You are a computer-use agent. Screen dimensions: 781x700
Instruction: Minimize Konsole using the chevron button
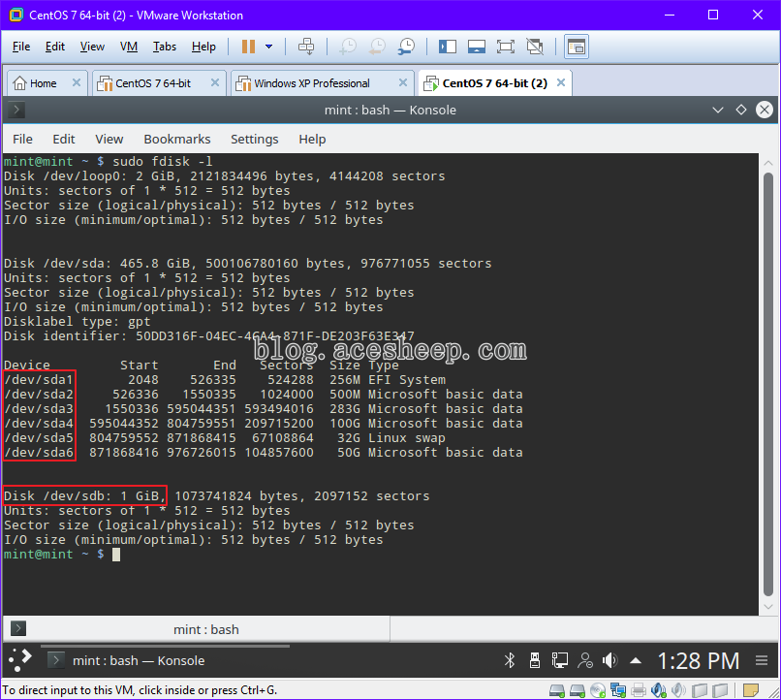click(x=718, y=110)
